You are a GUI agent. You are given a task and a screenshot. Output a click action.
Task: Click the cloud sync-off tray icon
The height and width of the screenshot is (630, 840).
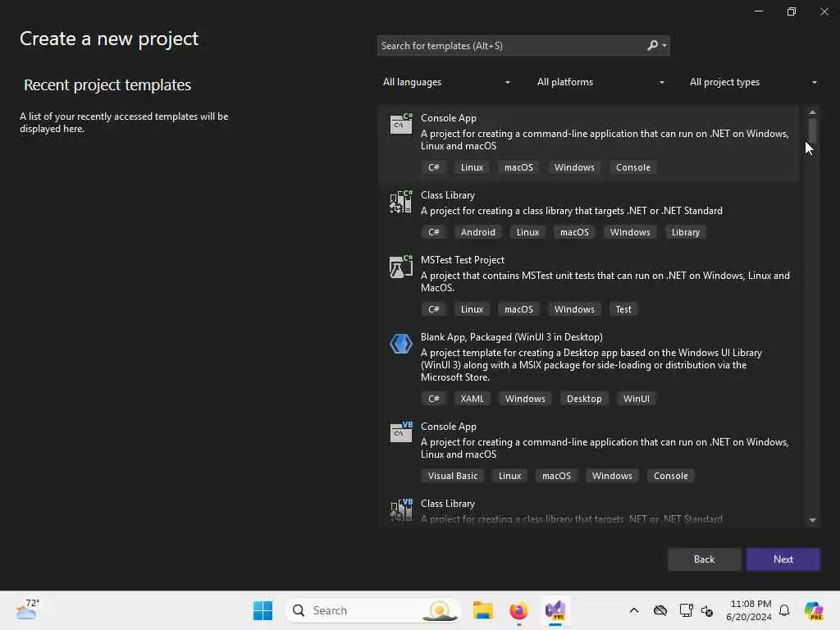[660, 610]
